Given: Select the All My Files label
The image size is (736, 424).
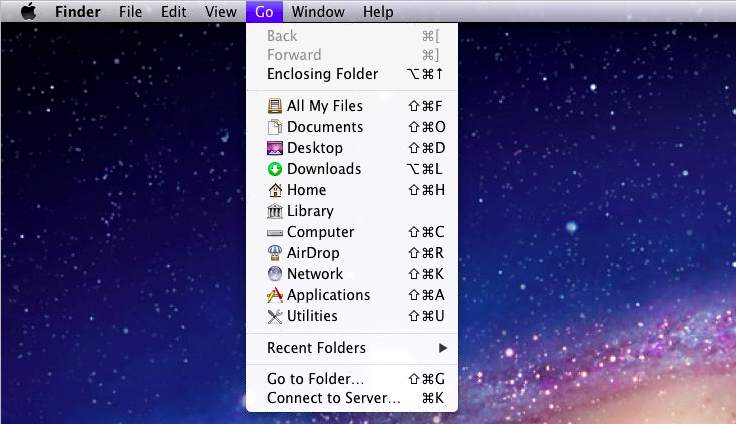Looking at the screenshot, I should click(325, 106).
